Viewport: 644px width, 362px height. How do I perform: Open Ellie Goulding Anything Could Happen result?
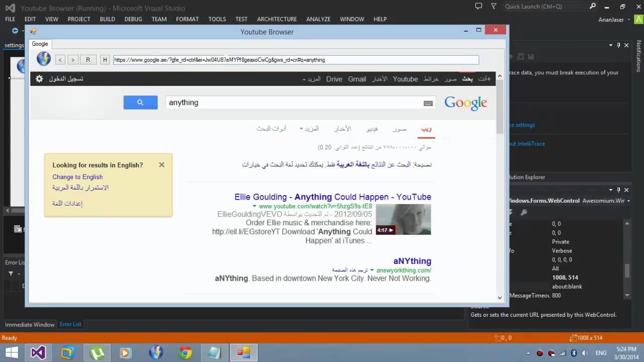333,197
